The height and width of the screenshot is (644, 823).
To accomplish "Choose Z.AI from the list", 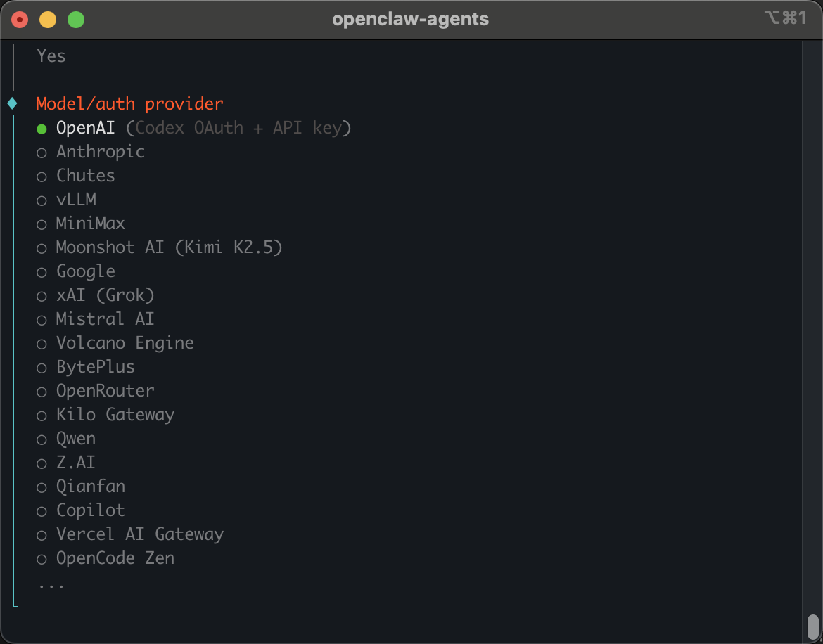I will tap(75, 463).
